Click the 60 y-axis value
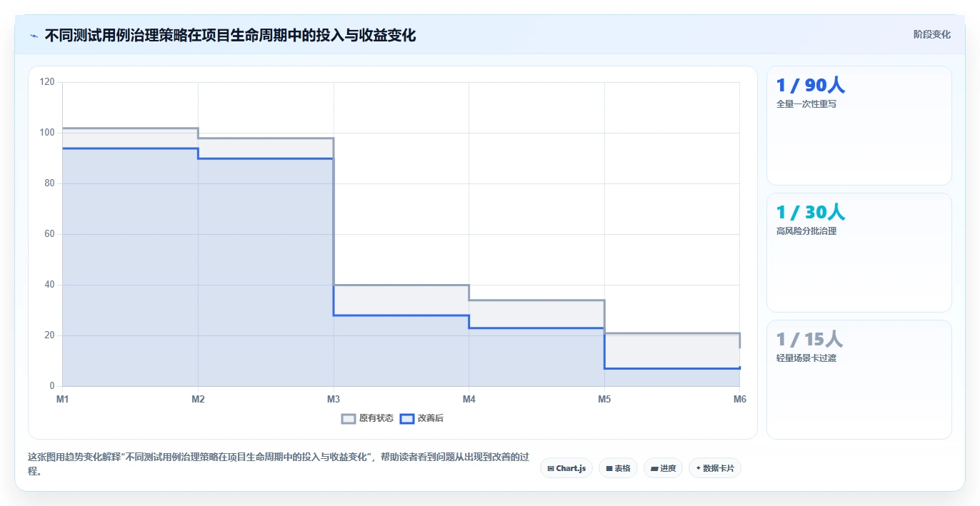The image size is (980, 506). [x=49, y=234]
